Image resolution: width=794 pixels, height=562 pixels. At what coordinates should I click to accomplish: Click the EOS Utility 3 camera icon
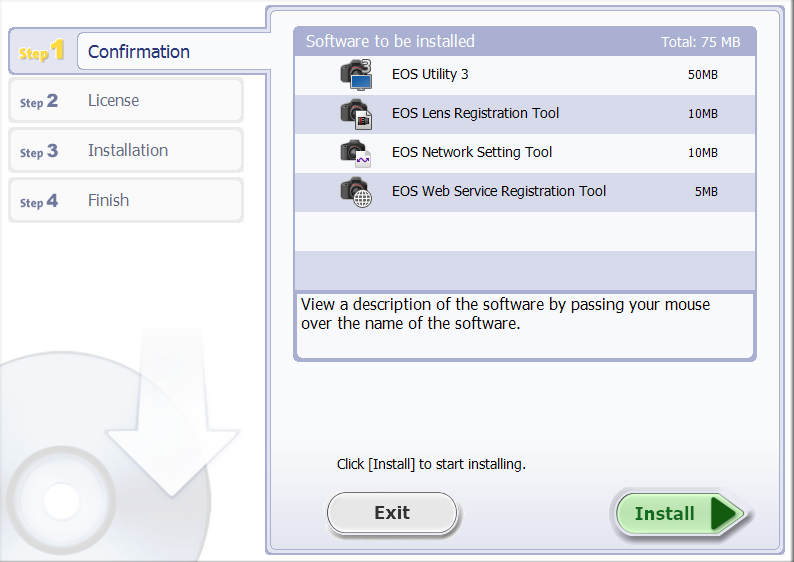(x=356, y=75)
